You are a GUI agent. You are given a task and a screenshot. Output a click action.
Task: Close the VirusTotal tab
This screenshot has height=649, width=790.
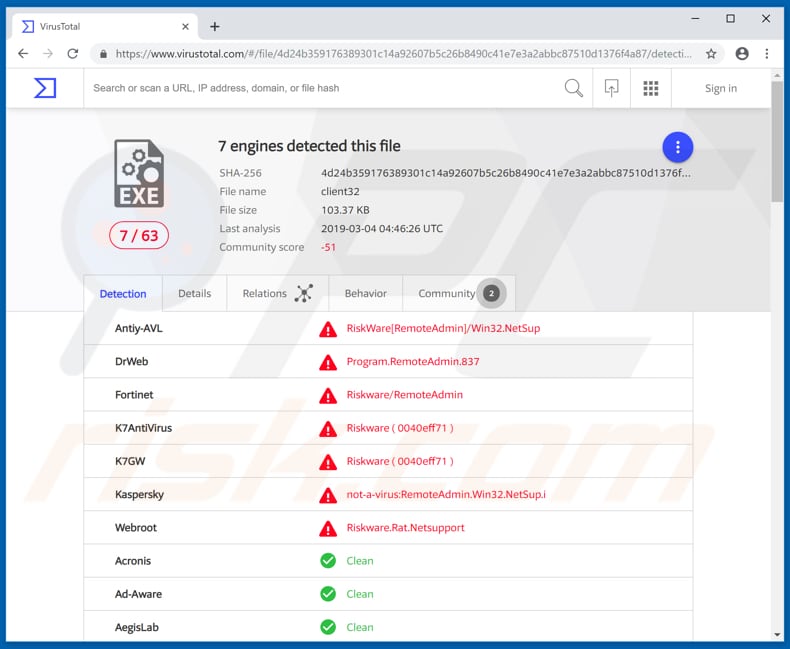tap(185, 27)
